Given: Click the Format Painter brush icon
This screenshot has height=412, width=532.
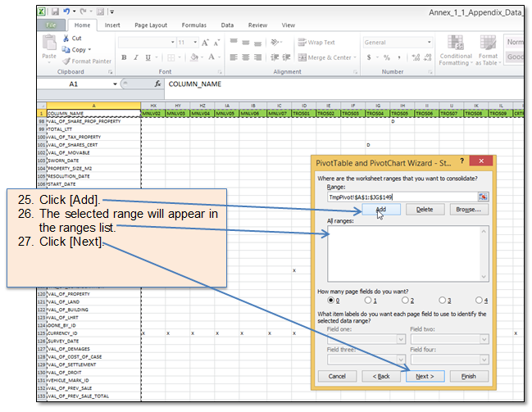Looking at the screenshot, I should coord(66,61).
